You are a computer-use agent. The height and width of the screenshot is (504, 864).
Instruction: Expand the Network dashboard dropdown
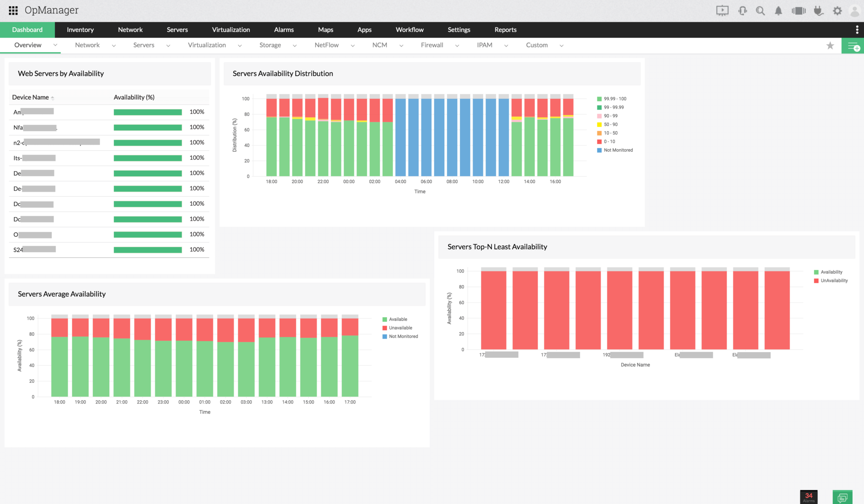pos(113,45)
